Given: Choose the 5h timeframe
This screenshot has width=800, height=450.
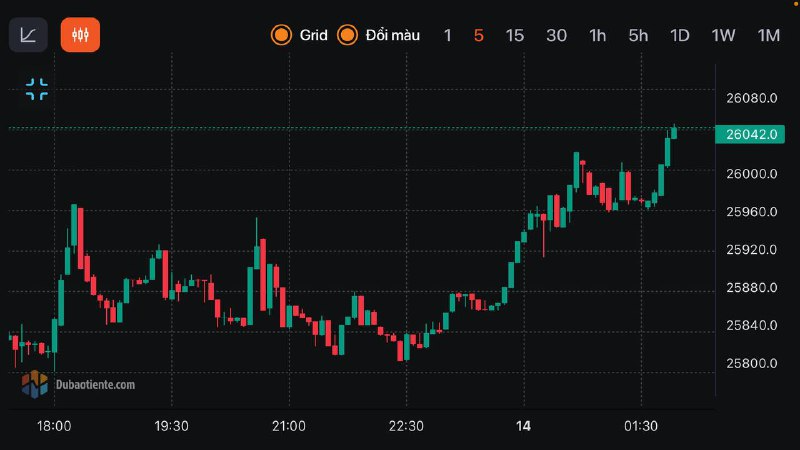Looking at the screenshot, I should pyautogui.click(x=638, y=35).
